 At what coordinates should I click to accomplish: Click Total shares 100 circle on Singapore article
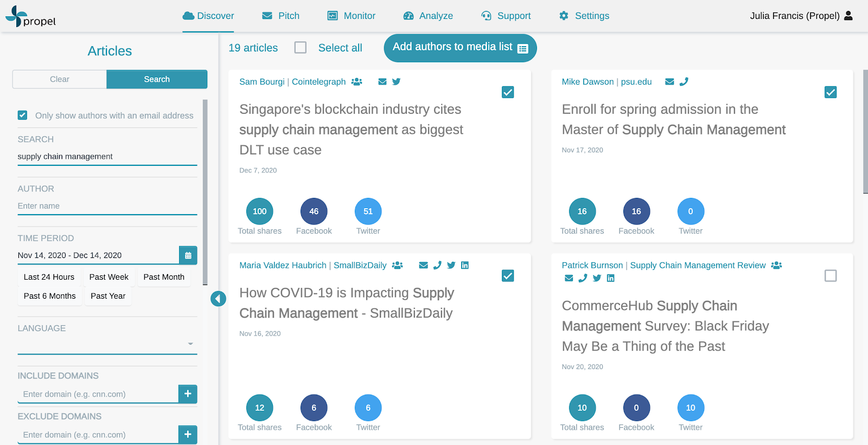[x=260, y=211]
